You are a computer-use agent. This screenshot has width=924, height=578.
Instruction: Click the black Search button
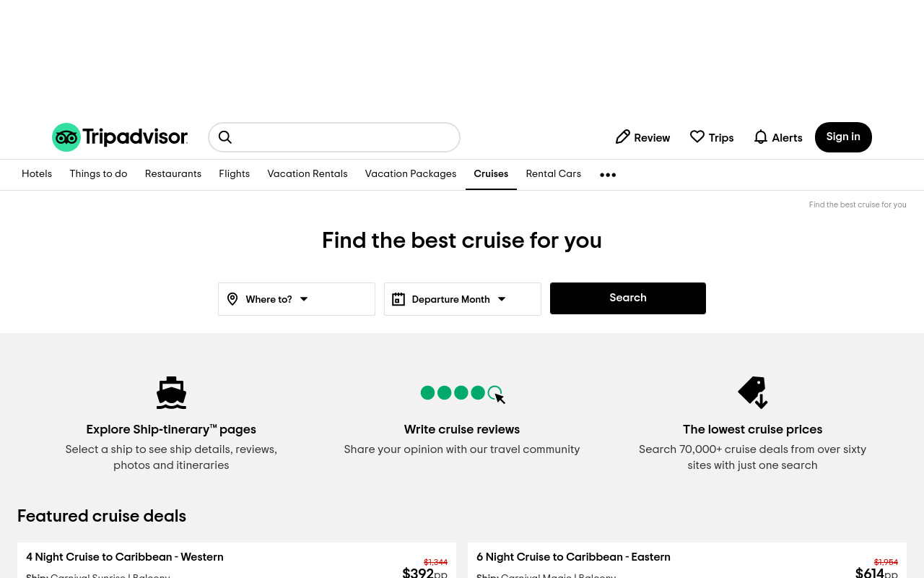coord(628,298)
